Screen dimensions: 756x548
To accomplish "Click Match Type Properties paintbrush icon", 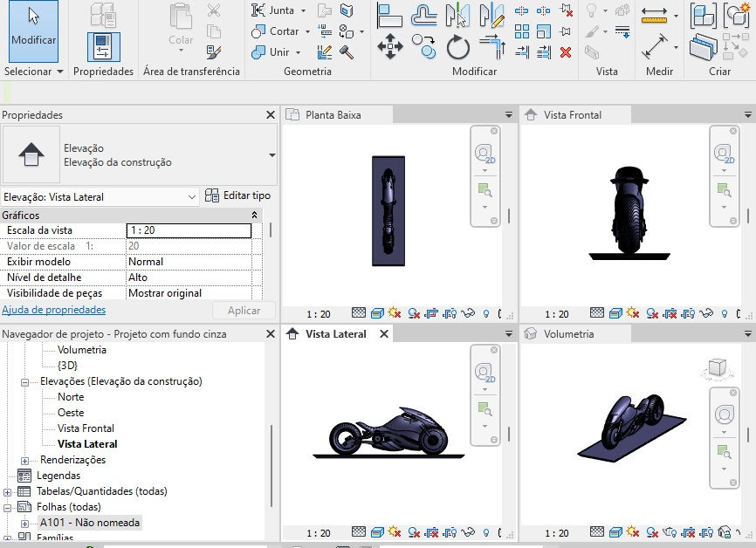I will (213, 52).
